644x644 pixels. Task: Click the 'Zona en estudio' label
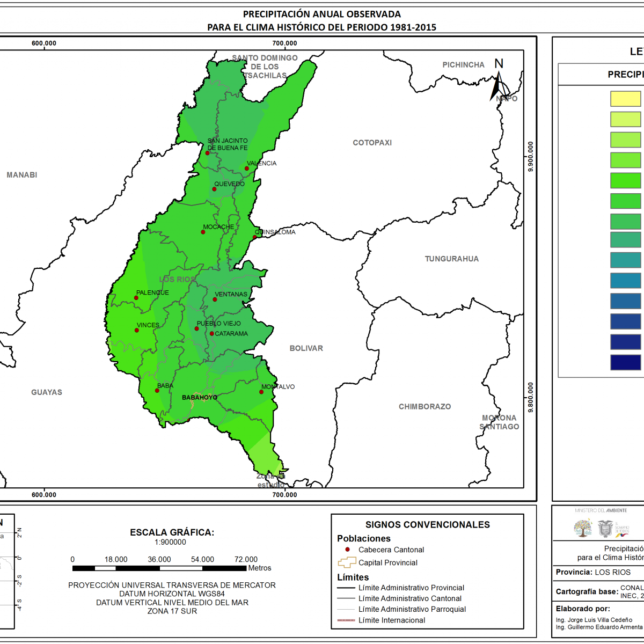pos(271,480)
